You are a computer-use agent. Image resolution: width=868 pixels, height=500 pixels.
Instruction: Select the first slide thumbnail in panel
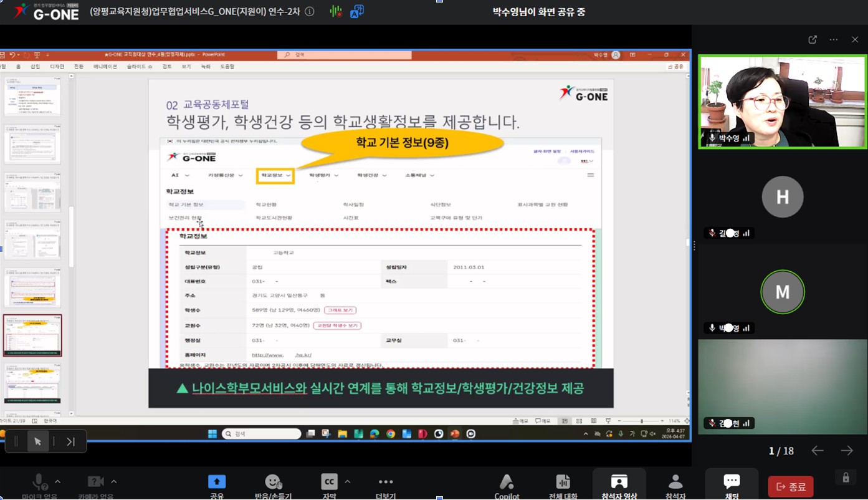click(33, 96)
